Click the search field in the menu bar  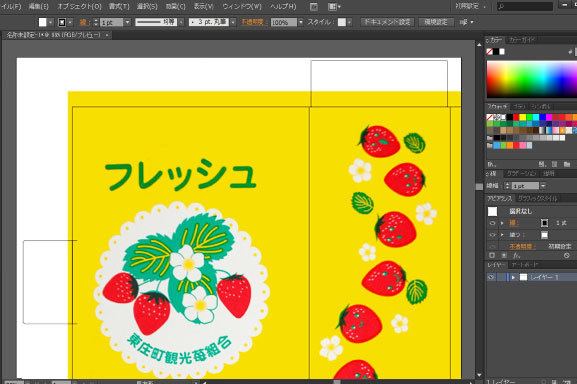(x=525, y=6)
